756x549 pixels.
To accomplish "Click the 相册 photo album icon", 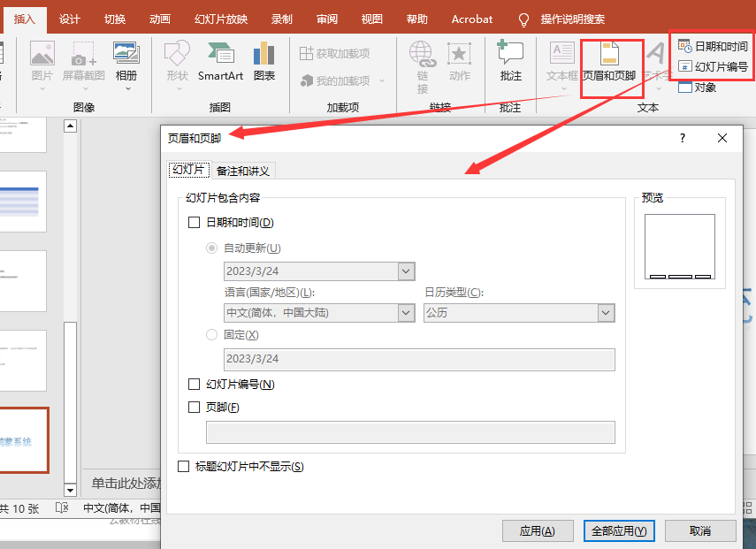I will [126, 62].
